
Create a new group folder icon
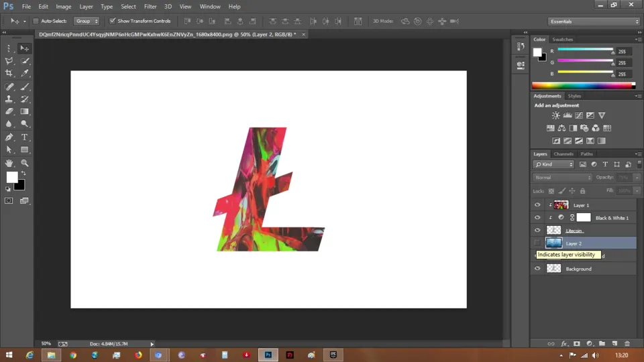[602, 343]
